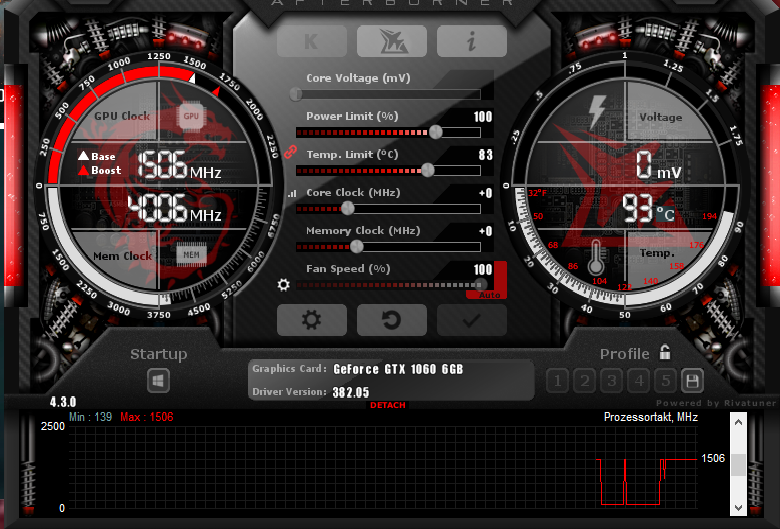Click the graph scroll up arrow
The height and width of the screenshot is (529, 780).
[738, 423]
